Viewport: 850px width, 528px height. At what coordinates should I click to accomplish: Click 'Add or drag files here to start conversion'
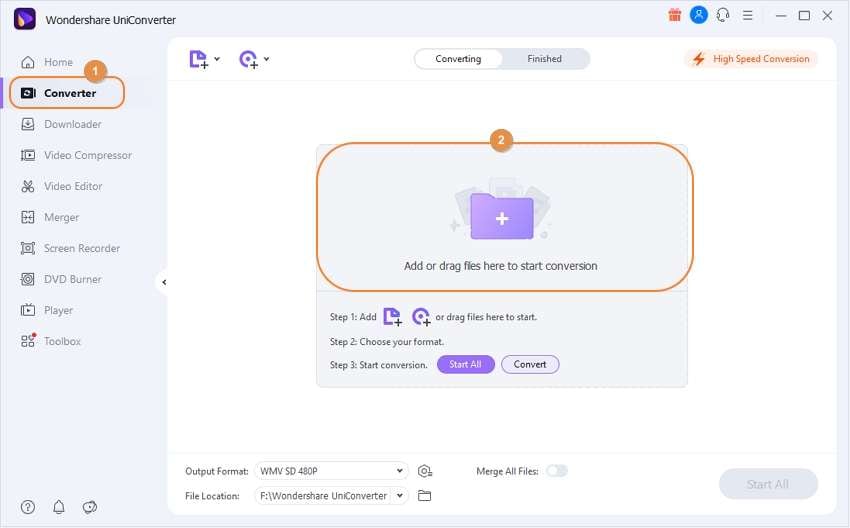500,266
